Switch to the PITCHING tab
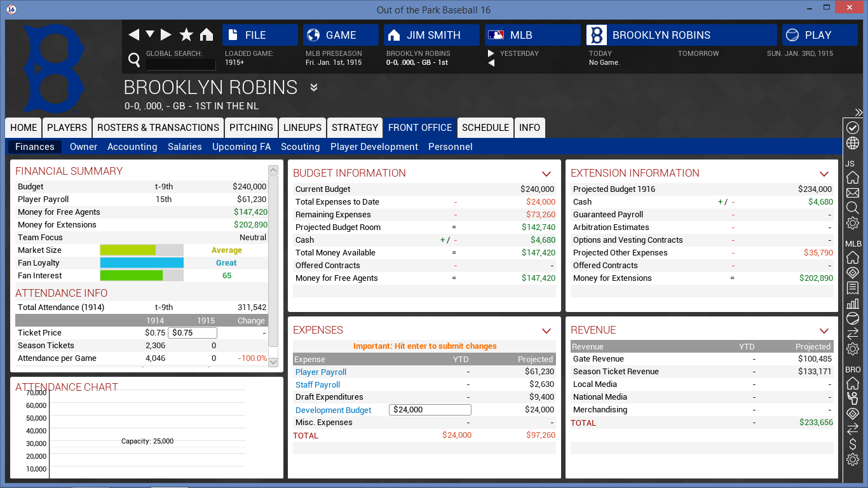 coord(251,128)
